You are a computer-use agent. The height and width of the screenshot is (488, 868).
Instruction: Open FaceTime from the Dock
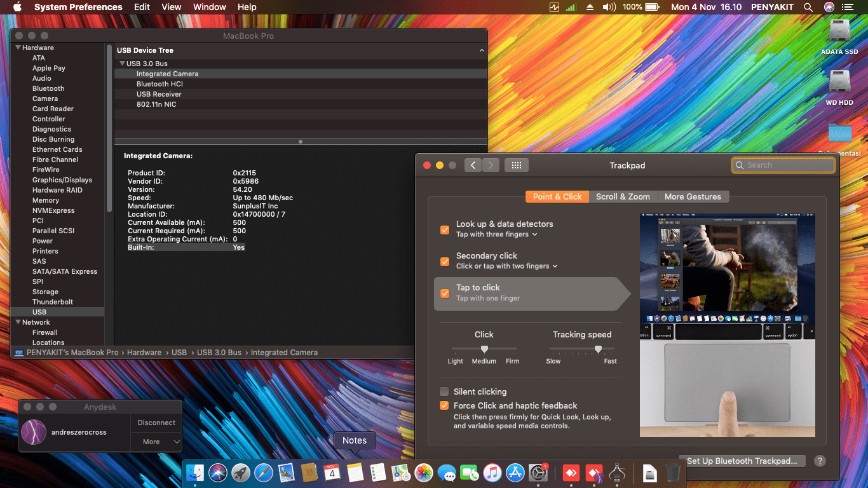coord(469,473)
